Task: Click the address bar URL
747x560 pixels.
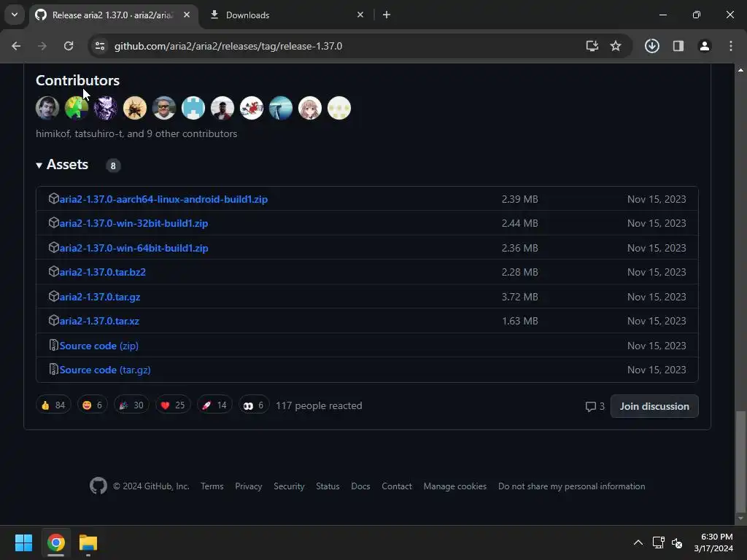Action: pyautogui.click(x=228, y=46)
